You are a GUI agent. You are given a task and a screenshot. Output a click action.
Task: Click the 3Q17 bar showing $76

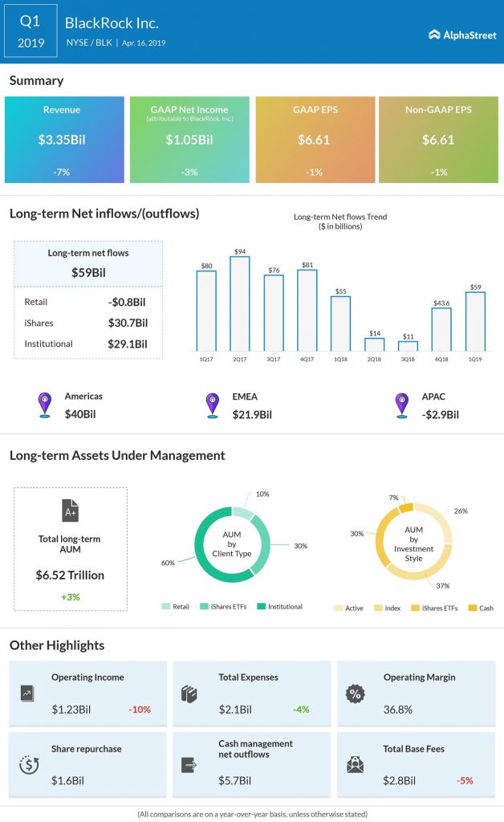[274, 313]
